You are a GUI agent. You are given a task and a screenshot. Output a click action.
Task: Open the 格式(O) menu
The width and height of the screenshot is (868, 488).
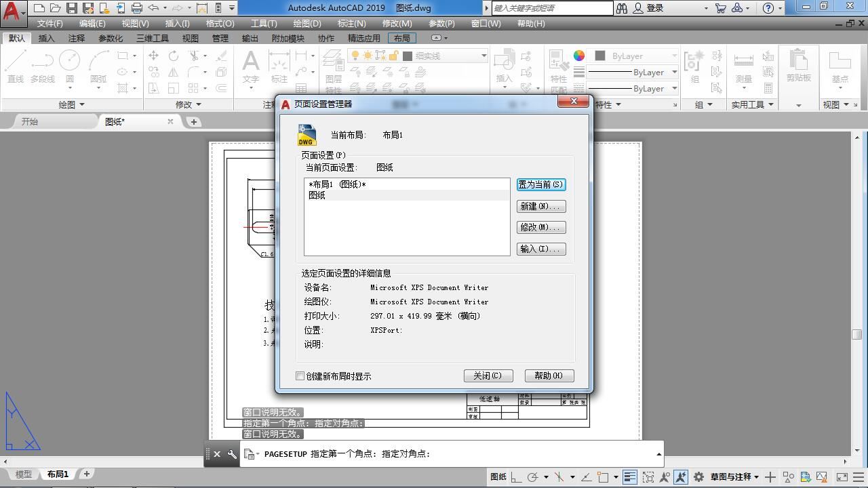click(220, 24)
